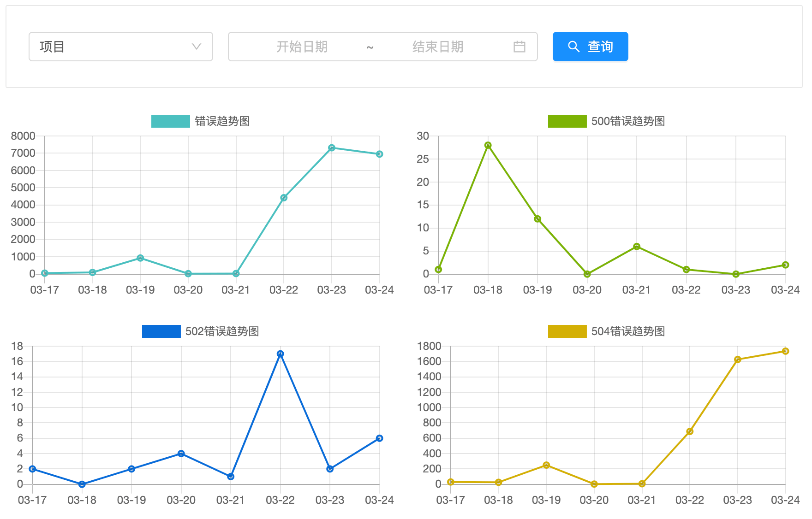Click the 错误趋势图 legend label
This screenshot has width=812, height=519.
(222, 121)
